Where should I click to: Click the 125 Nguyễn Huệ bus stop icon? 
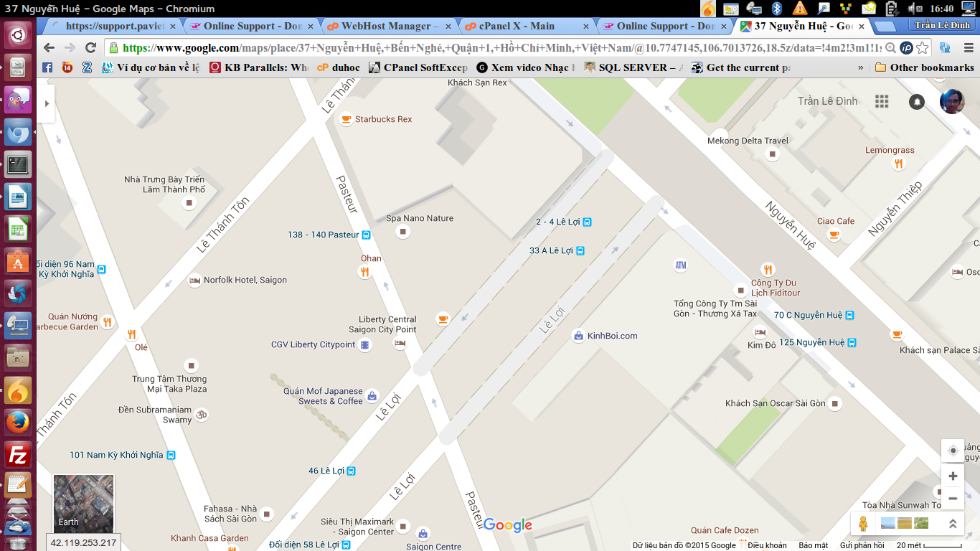(x=852, y=343)
